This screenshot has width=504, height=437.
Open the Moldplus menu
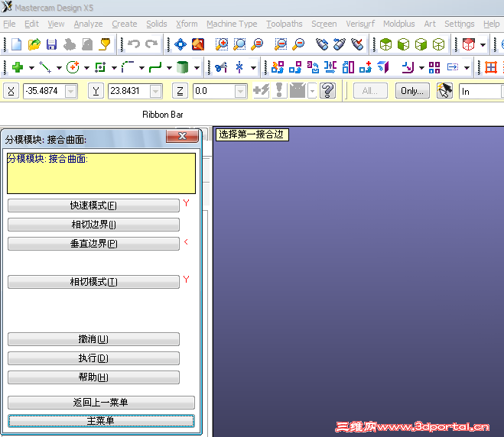[399, 24]
